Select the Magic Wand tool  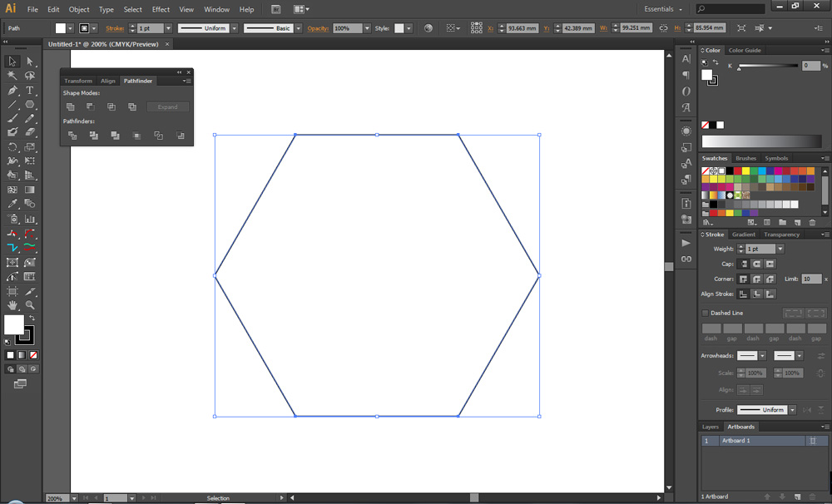pyautogui.click(x=12, y=76)
